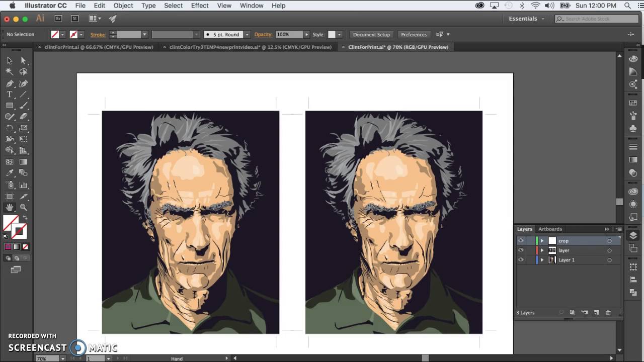The image size is (644, 362).
Task: Open Layers panel flyout menu
Action: [x=618, y=229]
